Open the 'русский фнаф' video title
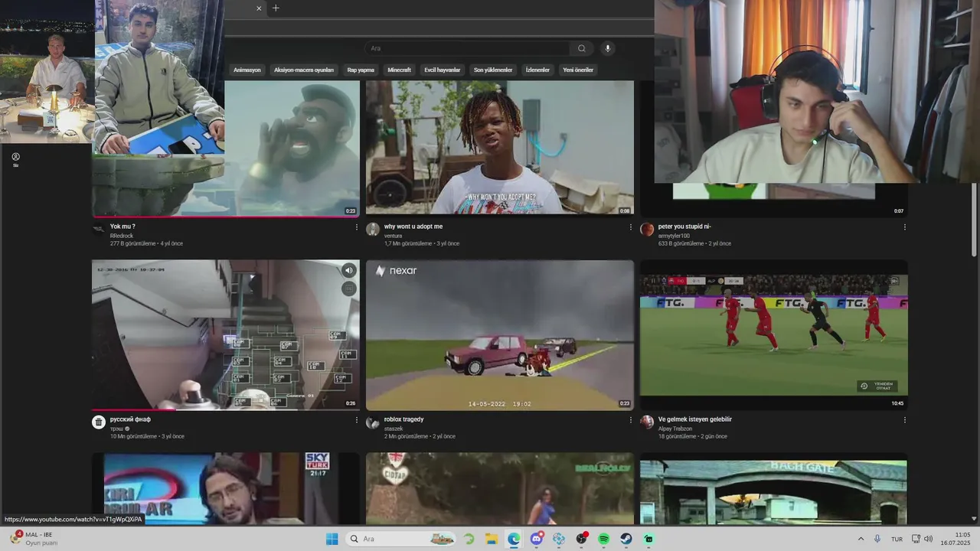The height and width of the screenshot is (551, 980). (130, 419)
